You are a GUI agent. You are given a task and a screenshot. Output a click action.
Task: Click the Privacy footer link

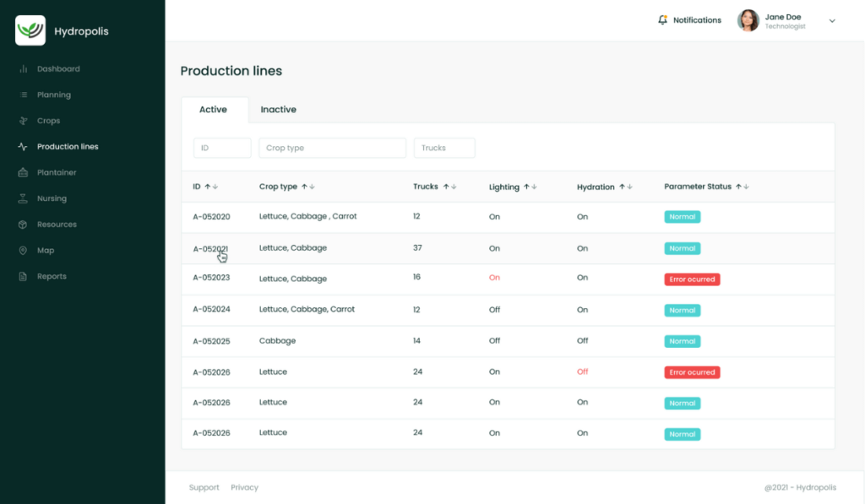coord(244,487)
